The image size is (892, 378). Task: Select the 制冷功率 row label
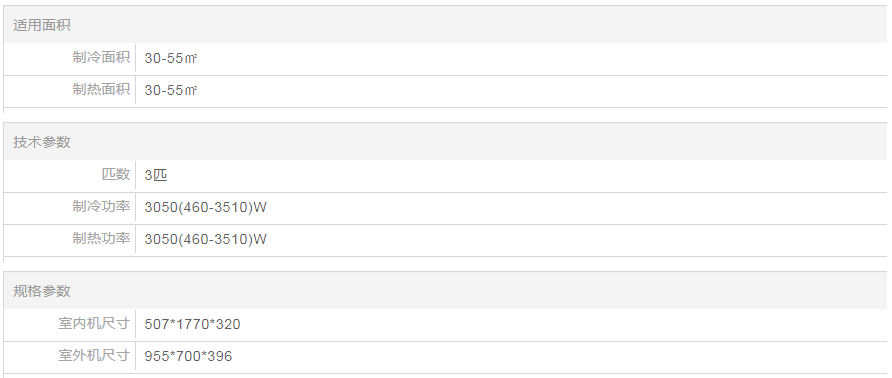pyautogui.click(x=101, y=207)
